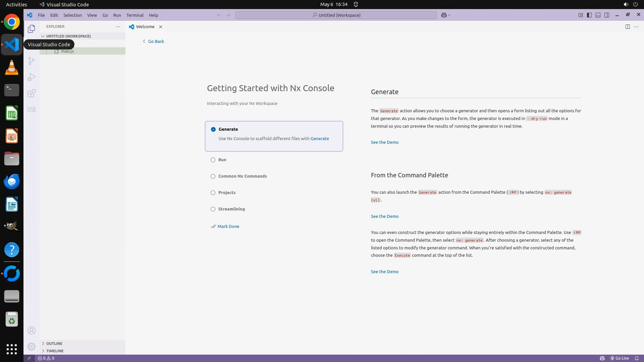The height and width of the screenshot is (362, 644).
Task: Select the Run walkthrough step
Action: 222,160
